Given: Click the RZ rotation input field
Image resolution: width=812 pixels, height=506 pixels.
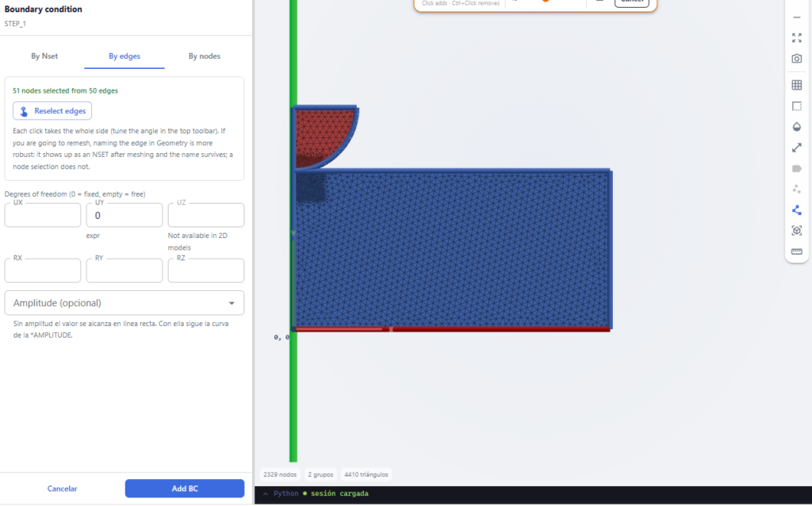Looking at the screenshot, I should (206, 270).
